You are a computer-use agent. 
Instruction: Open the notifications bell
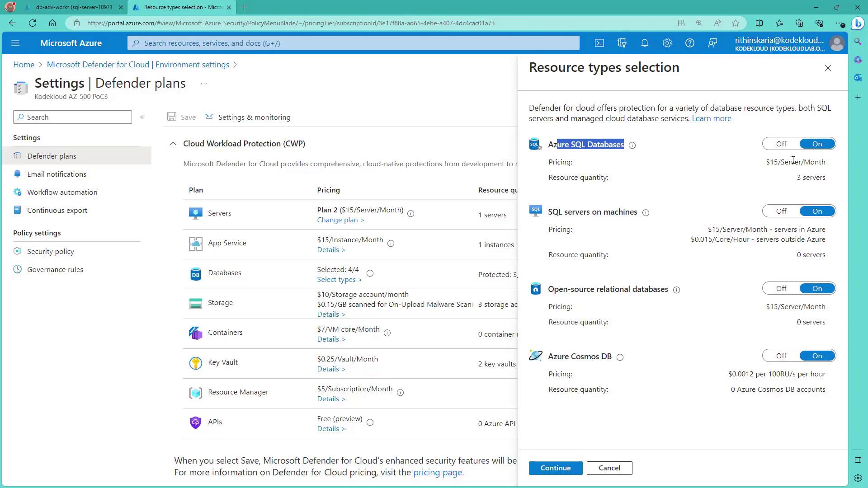click(644, 43)
